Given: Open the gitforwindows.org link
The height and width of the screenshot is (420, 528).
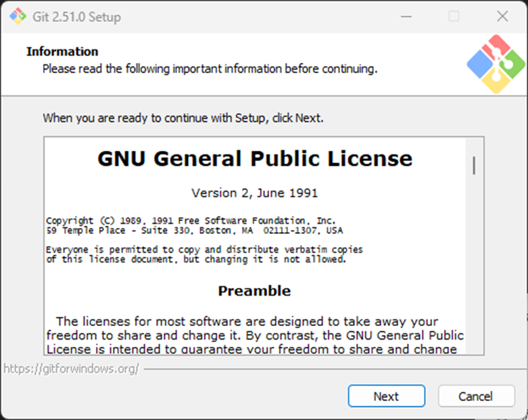Looking at the screenshot, I should [72, 369].
